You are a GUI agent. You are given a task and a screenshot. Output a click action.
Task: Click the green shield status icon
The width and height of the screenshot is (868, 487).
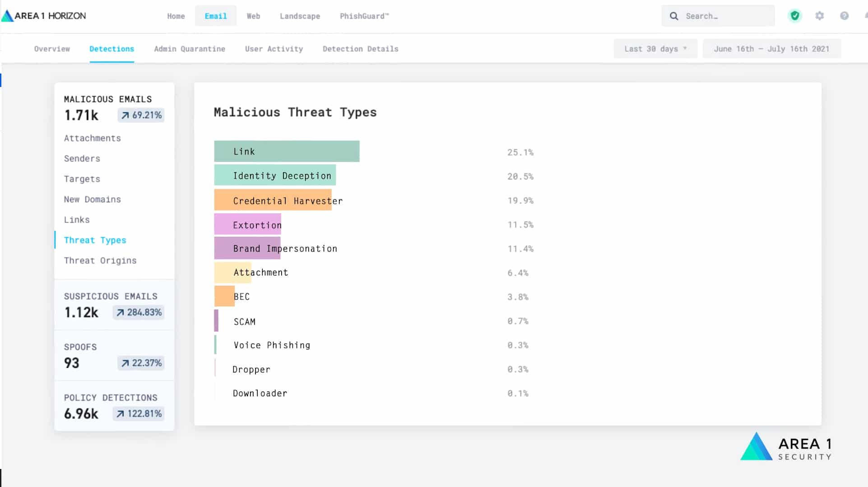pos(794,16)
